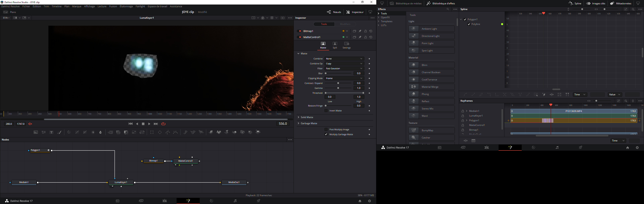The image size is (644, 204).
Task: Add a Polygon mask from the toolbar
Action: click(168, 132)
